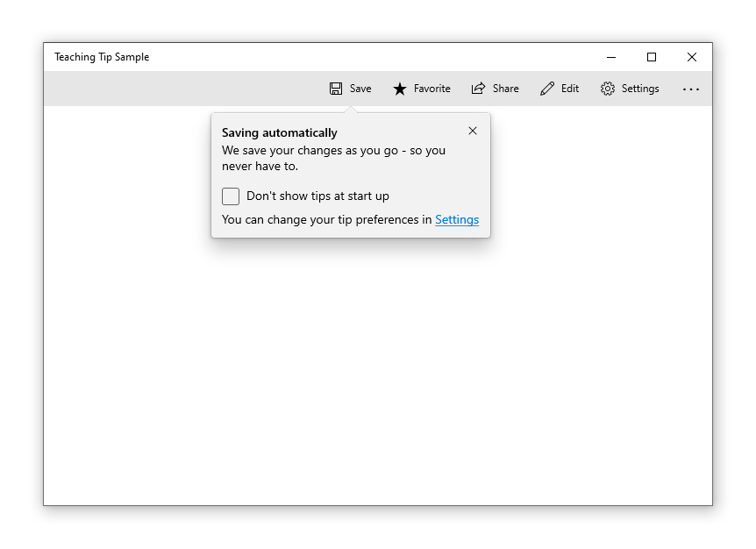756x549 pixels.
Task: Select the Save disk icon
Action: click(x=335, y=88)
